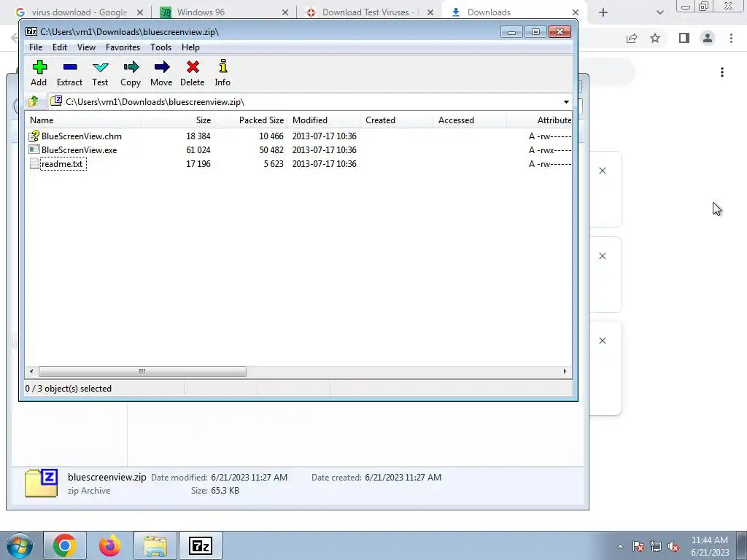Viewport: 747px width, 560px height.
Task: Open the Edit menu
Action: pos(60,47)
